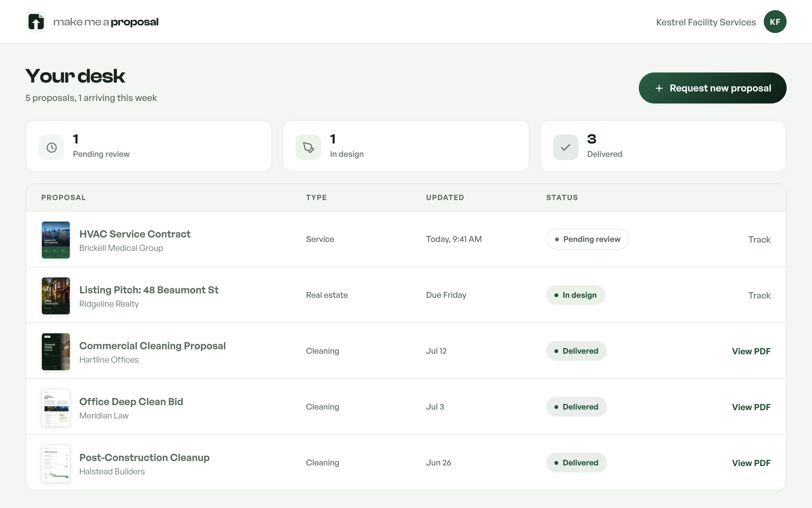Viewport: 812px width, 508px height.
Task: Click the Halstead Builders client name
Action: [112, 471]
